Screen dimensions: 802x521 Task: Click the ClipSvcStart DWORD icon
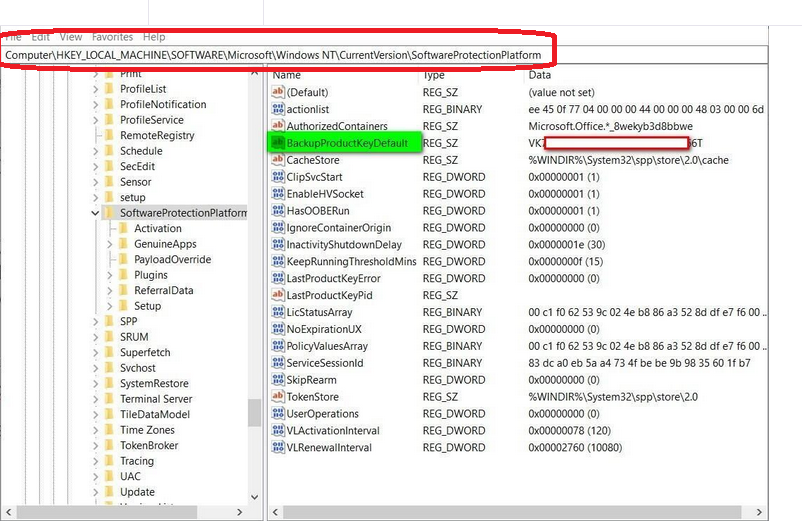coord(278,176)
